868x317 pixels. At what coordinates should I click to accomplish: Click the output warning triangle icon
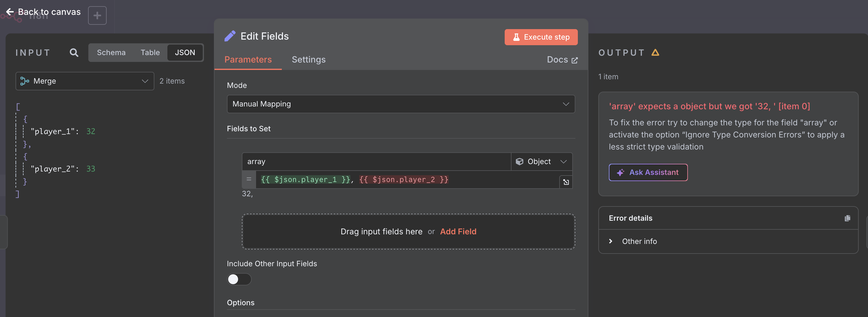655,53
